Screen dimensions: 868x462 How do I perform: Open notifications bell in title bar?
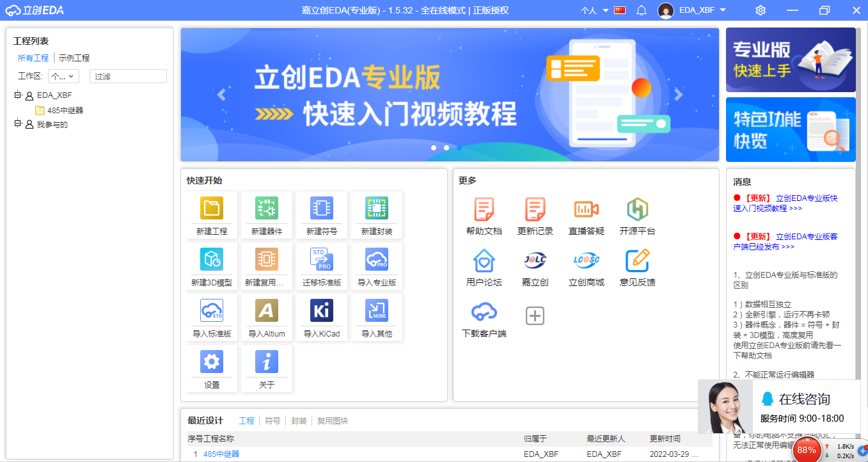(x=642, y=10)
